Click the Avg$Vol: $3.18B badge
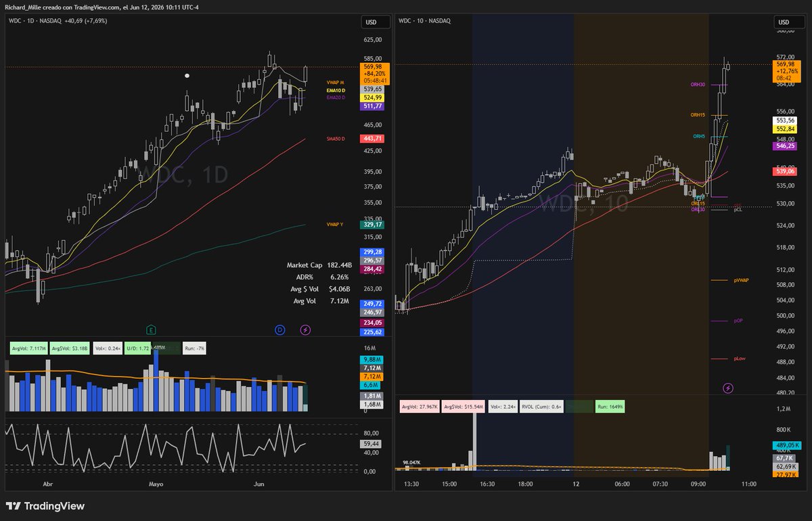Screen dimensions: 812x521 coord(70,348)
